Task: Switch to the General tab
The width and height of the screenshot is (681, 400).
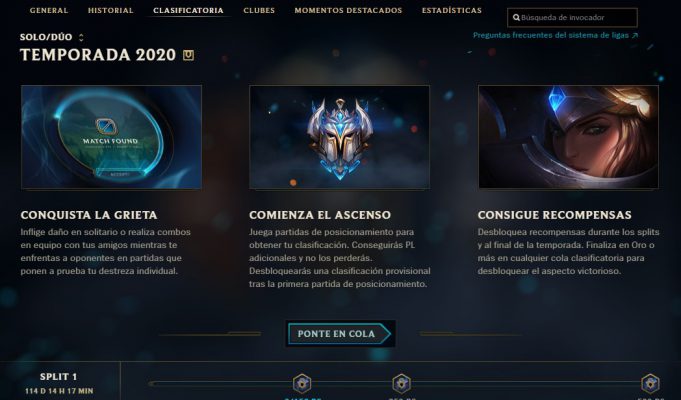Action: coord(49,10)
